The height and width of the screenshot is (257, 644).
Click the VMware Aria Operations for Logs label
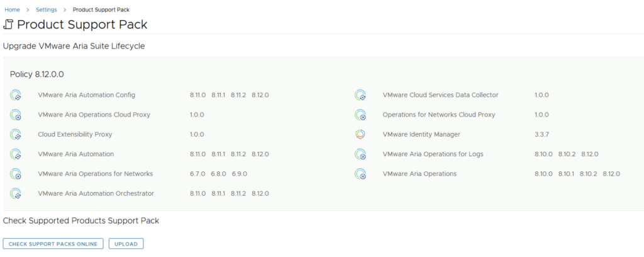433,154
